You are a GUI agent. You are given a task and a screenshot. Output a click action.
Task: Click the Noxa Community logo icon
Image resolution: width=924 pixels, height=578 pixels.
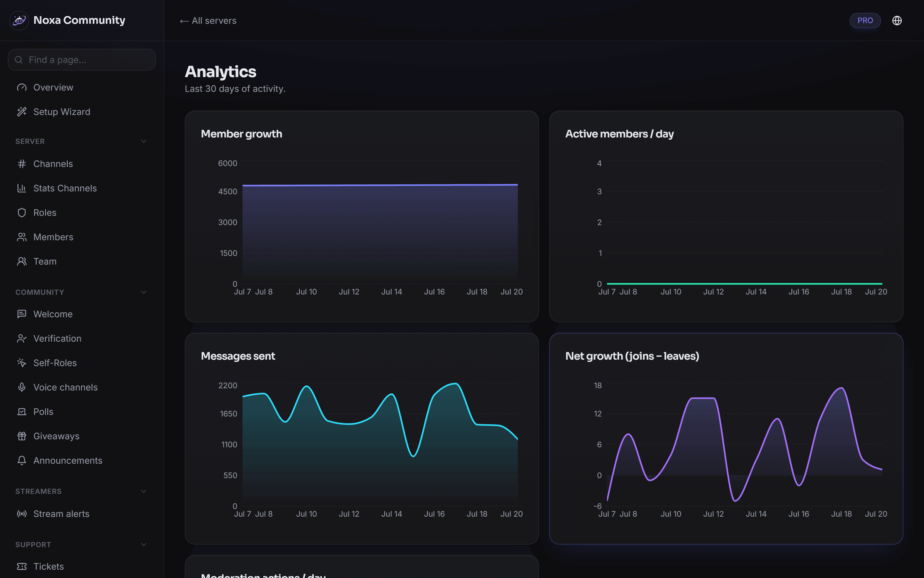[x=19, y=20]
